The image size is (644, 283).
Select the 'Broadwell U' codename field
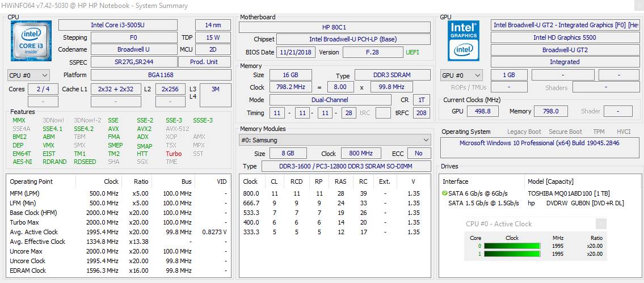point(133,49)
